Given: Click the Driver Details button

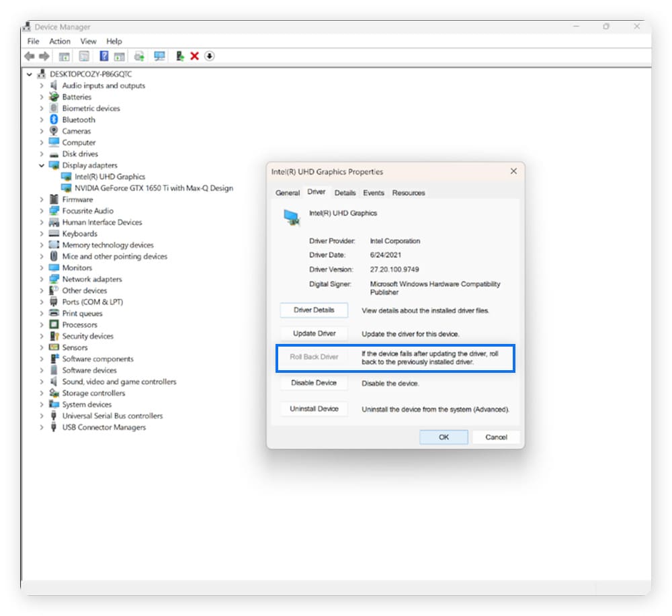Looking at the screenshot, I should (x=314, y=310).
